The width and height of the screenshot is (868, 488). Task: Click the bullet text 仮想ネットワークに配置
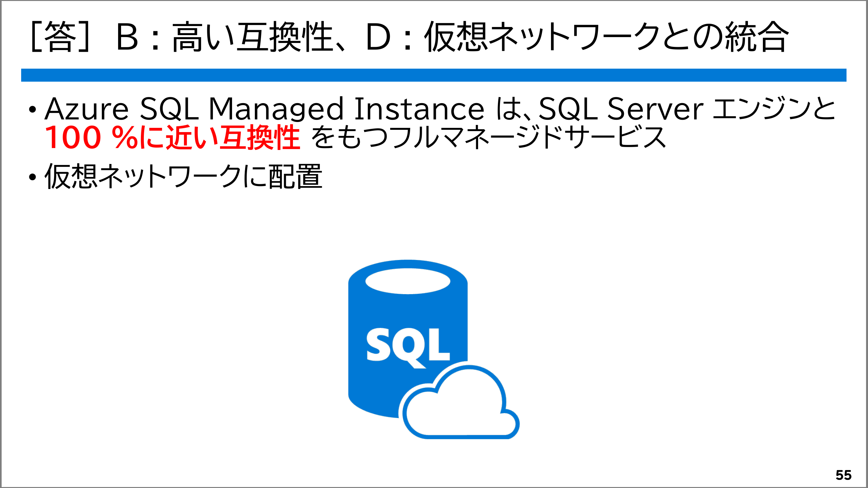[184, 177]
